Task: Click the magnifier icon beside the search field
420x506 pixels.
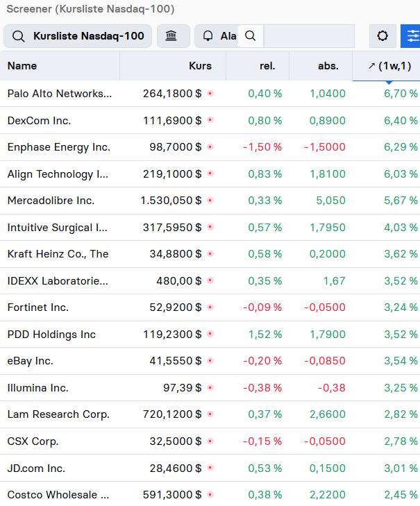Action: click(x=250, y=36)
